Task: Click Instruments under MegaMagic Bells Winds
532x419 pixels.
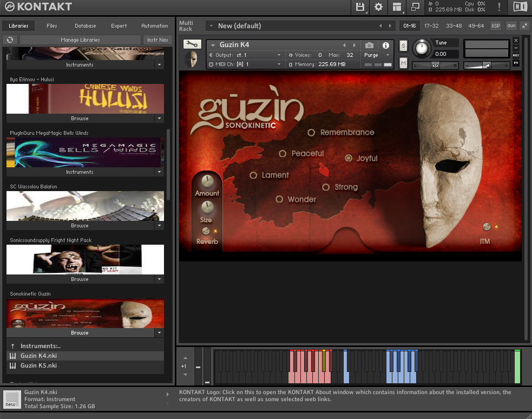Action: coord(80,172)
